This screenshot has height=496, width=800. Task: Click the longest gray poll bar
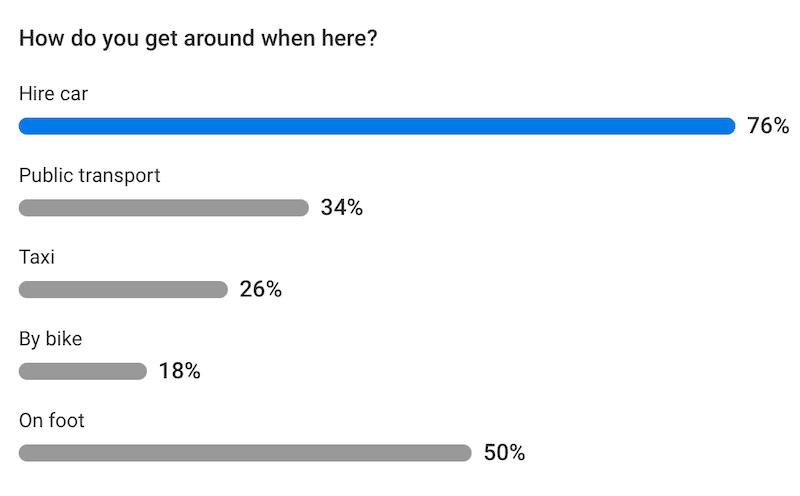tap(245, 453)
